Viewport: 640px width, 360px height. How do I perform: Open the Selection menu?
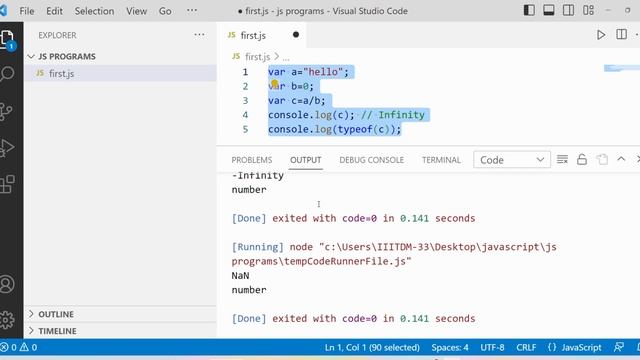(x=94, y=11)
